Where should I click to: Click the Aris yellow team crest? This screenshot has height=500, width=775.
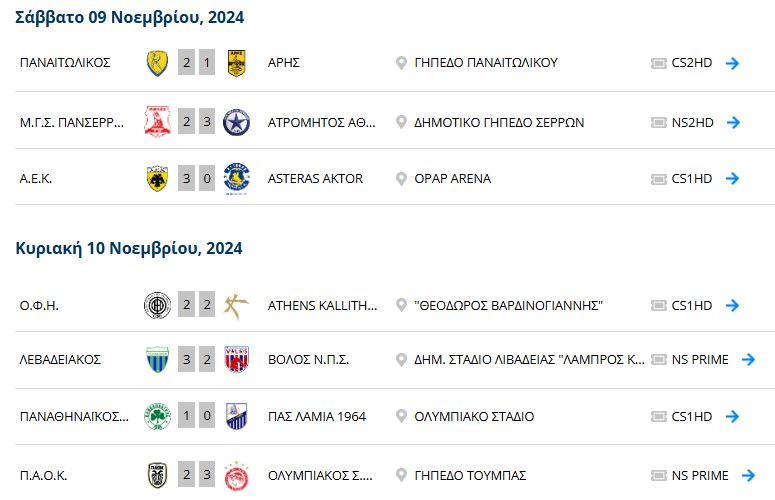pyautogui.click(x=236, y=63)
